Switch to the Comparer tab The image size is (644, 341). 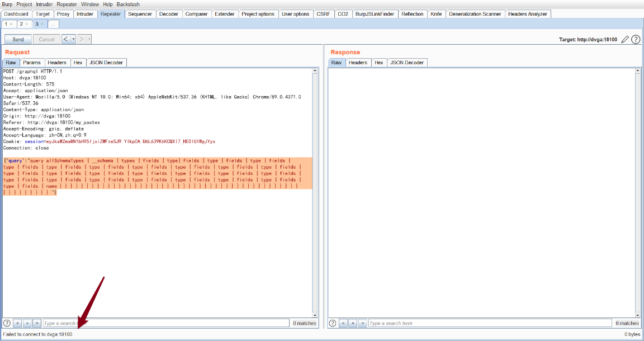pos(197,14)
